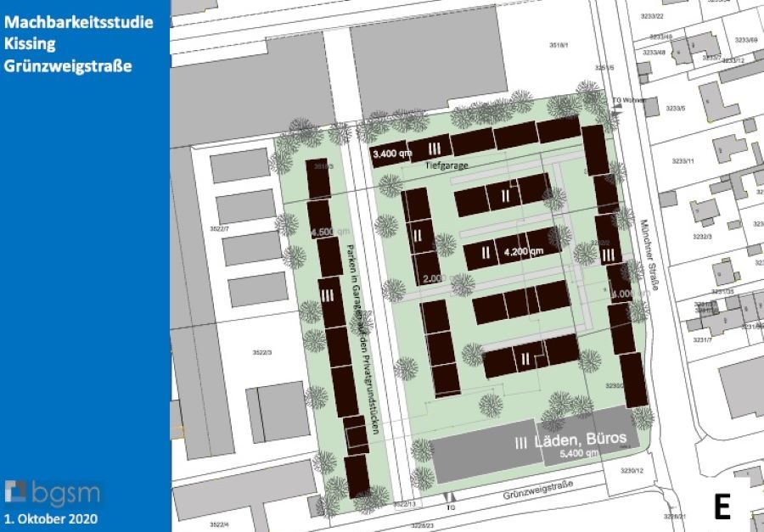Click parcel number "3518/1"
The width and height of the screenshot is (764, 532).
point(559,45)
